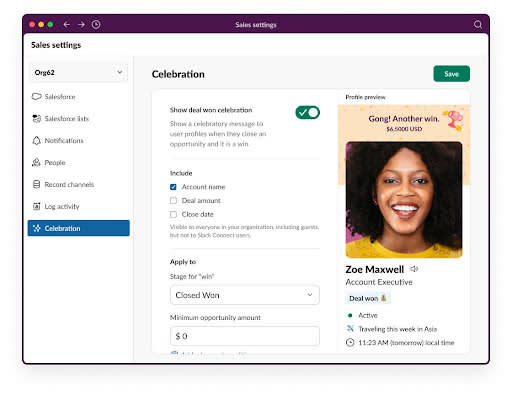Open history with the clock icon

[96, 24]
